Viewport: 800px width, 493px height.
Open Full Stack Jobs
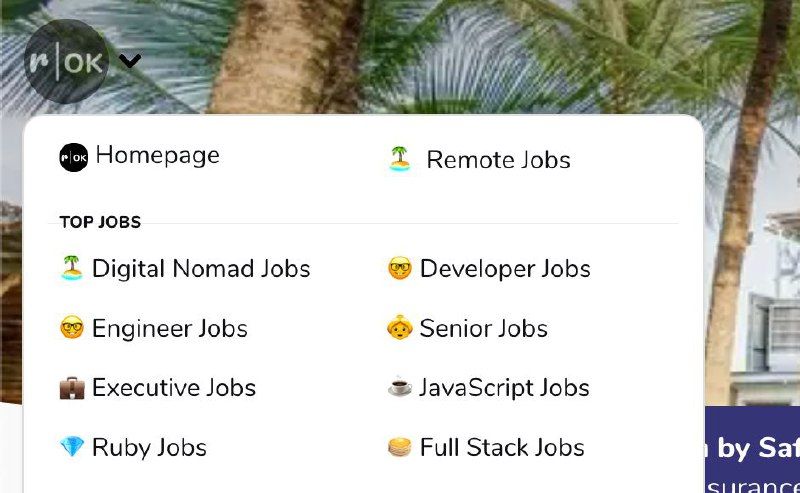(x=502, y=448)
